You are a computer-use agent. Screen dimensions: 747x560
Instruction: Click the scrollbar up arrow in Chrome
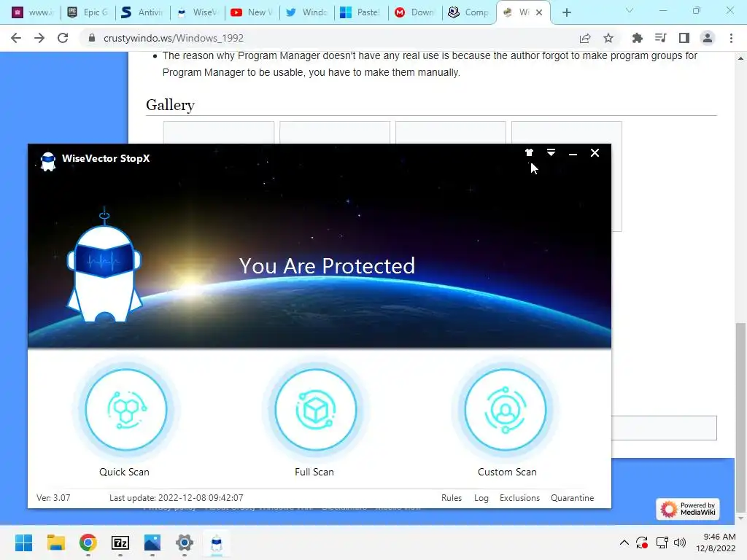[740, 58]
